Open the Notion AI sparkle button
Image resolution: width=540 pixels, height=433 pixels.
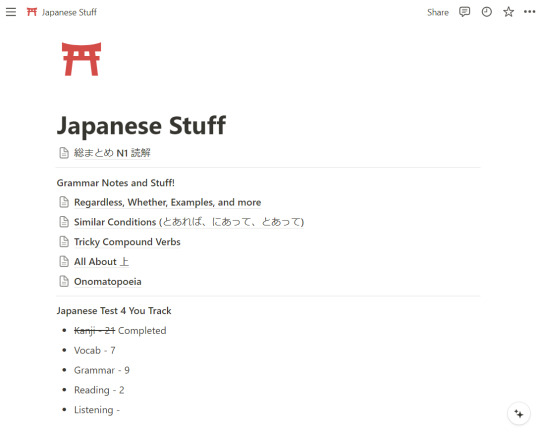click(519, 413)
